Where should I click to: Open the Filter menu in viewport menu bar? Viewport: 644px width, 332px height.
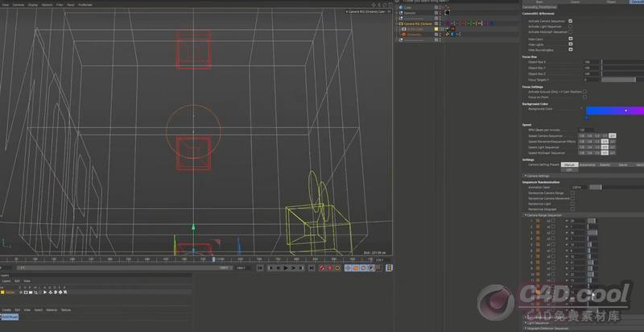pos(59,4)
